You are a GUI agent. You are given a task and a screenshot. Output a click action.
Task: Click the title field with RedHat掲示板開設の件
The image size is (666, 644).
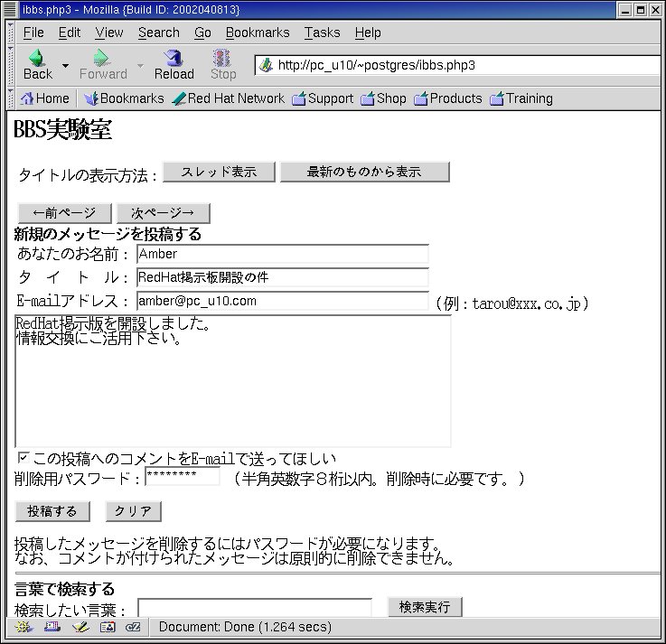coord(283,277)
